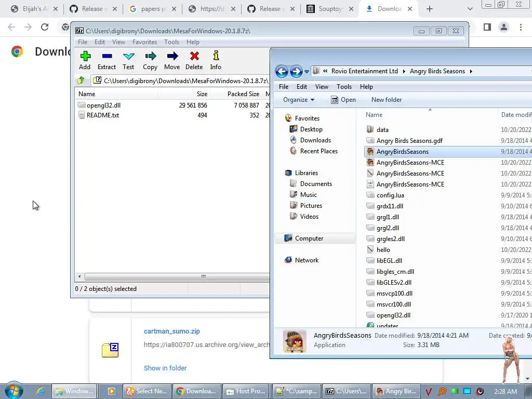Go up one folder in 7-Zip
Image resolution: width=532 pixels, height=399 pixels.
pos(81,81)
